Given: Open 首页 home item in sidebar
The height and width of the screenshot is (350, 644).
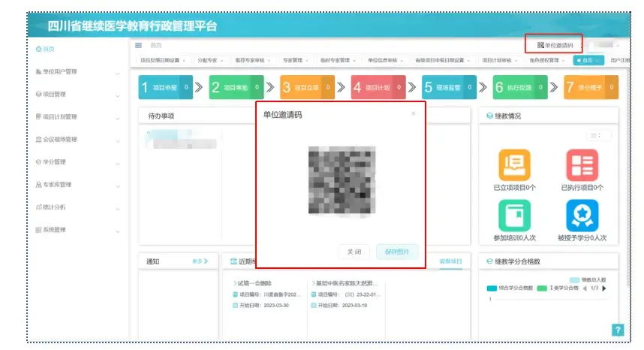Looking at the screenshot, I should coord(45,49).
